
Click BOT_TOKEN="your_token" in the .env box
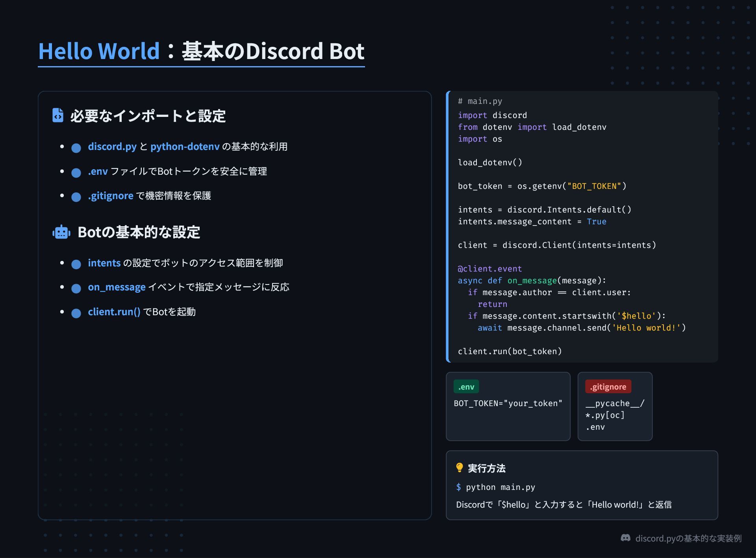[508, 403]
